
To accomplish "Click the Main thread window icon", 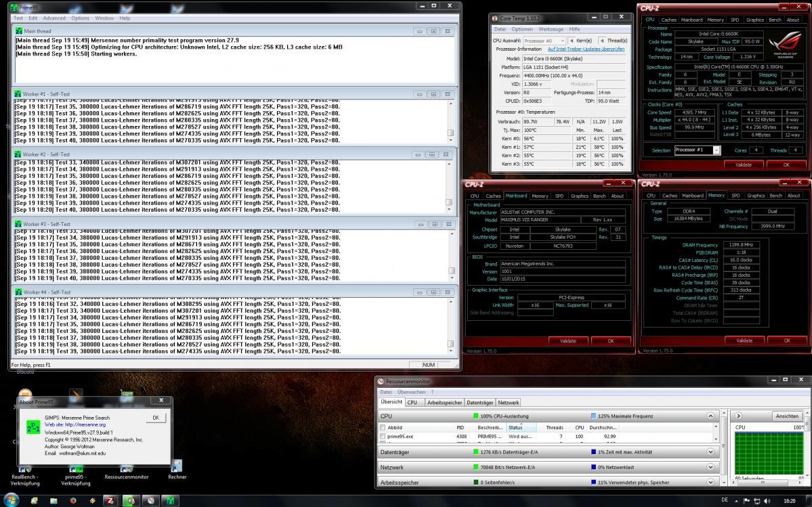I will click(19, 31).
